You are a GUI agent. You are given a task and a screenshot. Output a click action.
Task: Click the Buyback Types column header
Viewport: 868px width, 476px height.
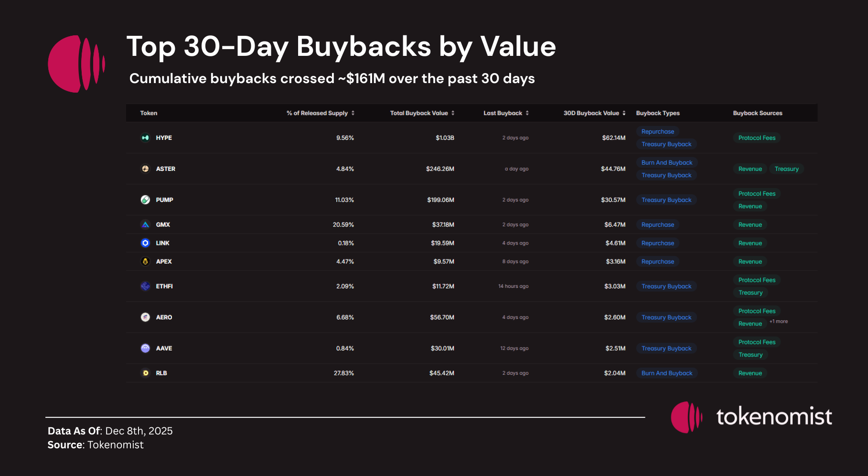pyautogui.click(x=658, y=113)
